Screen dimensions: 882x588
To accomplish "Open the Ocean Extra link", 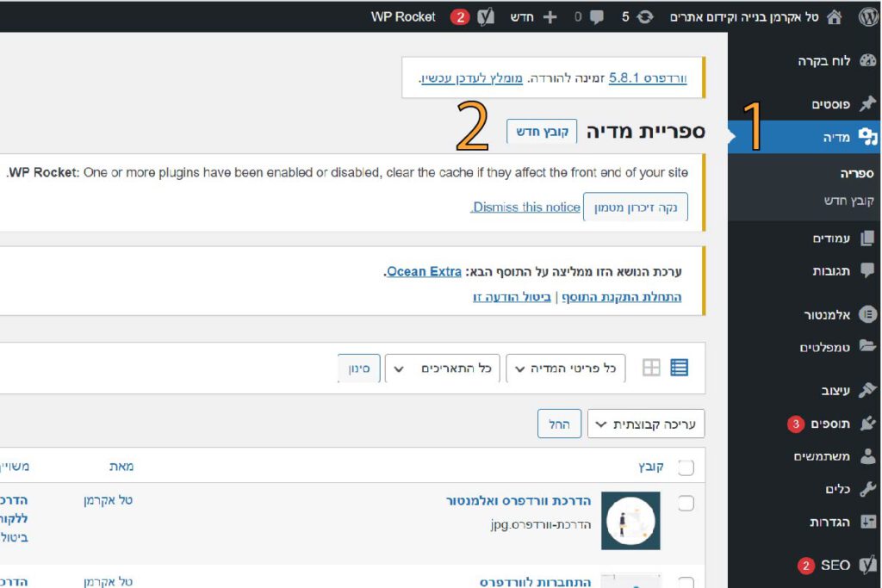I will (424, 271).
